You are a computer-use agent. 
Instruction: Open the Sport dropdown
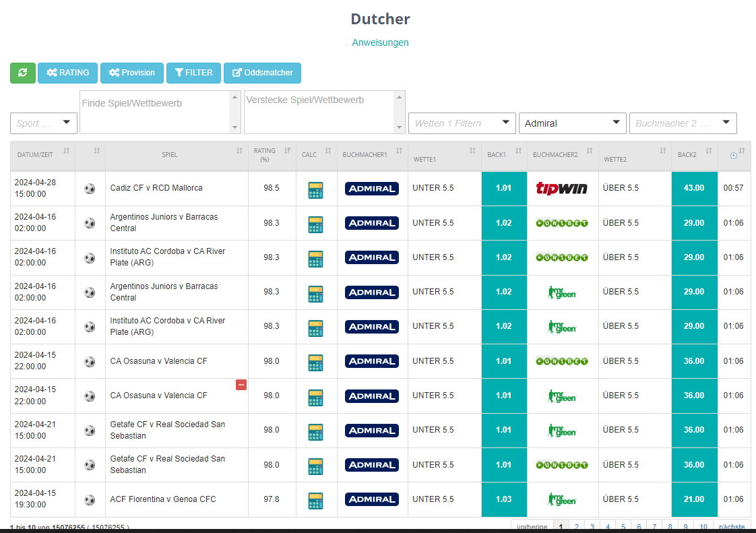point(43,123)
